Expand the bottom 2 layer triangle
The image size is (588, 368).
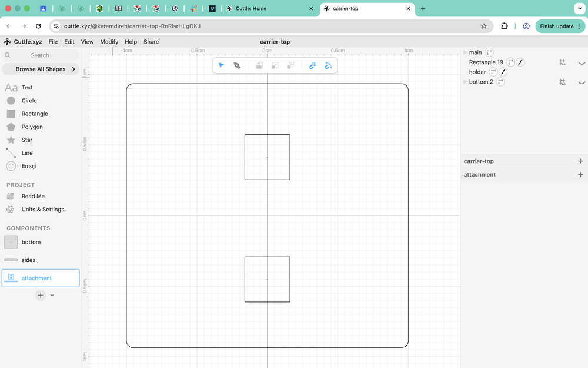[465, 81]
